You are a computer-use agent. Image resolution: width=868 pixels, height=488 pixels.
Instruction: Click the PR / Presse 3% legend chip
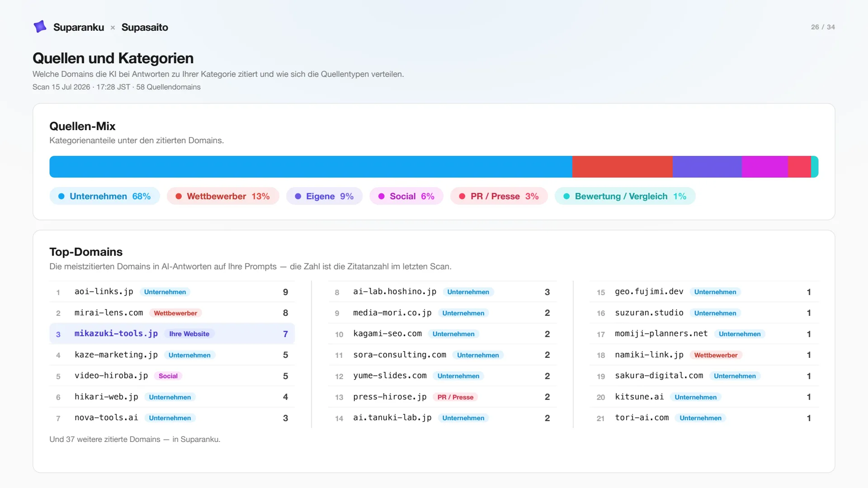point(499,196)
